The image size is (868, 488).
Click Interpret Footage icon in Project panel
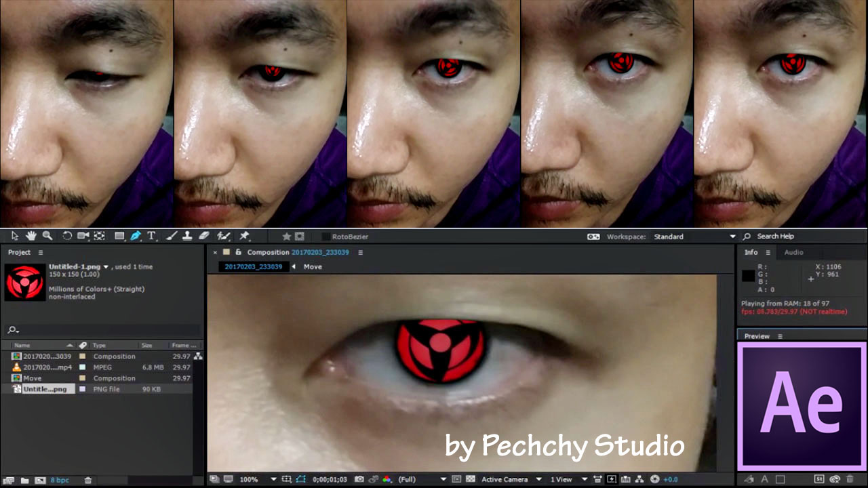point(9,481)
